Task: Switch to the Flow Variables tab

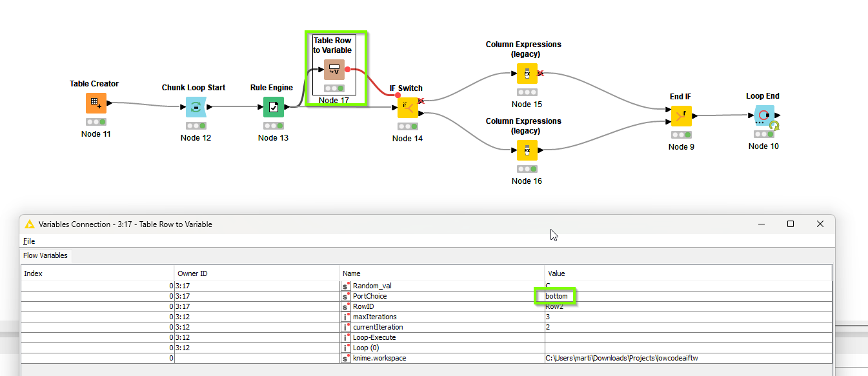Action: click(x=45, y=255)
